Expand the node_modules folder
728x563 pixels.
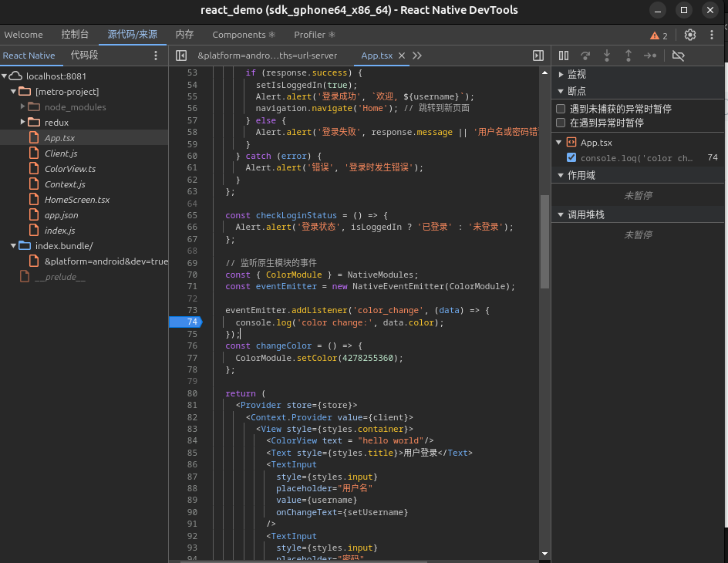pyautogui.click(x=23, y=106)
